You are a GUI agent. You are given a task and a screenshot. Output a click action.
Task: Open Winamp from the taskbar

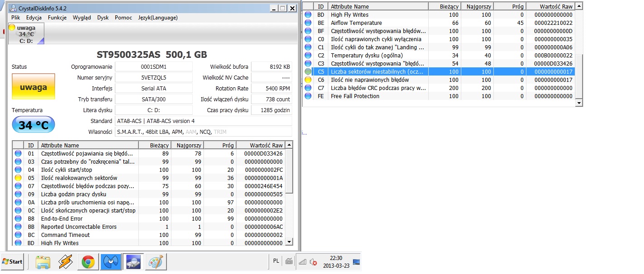pyautogui.click(x=66, y=262)
